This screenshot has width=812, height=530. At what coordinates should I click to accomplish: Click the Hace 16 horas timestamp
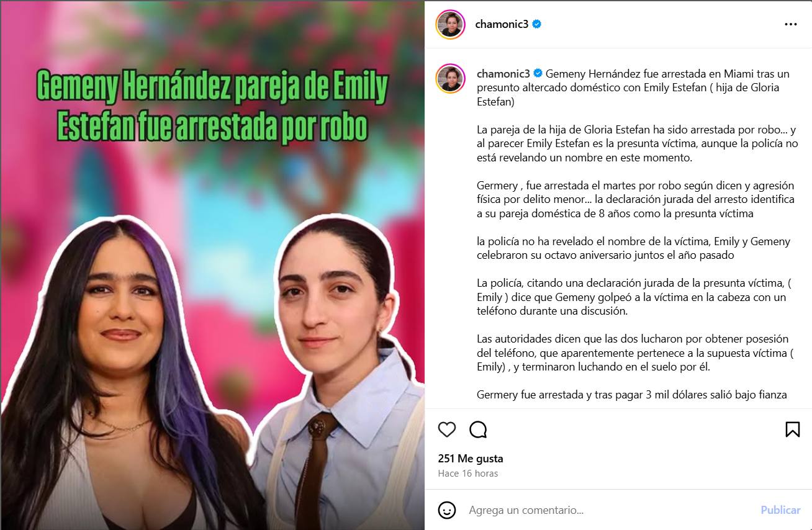tap(468, 473)
